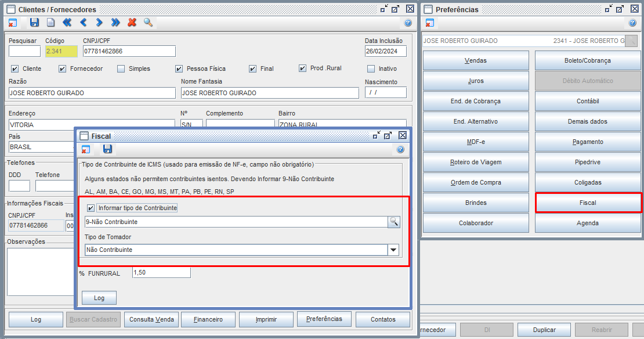Viewport: 644px width, 339px height.
Task: Click Log button at bottom of Clientes window
Action: click(36, 319)
